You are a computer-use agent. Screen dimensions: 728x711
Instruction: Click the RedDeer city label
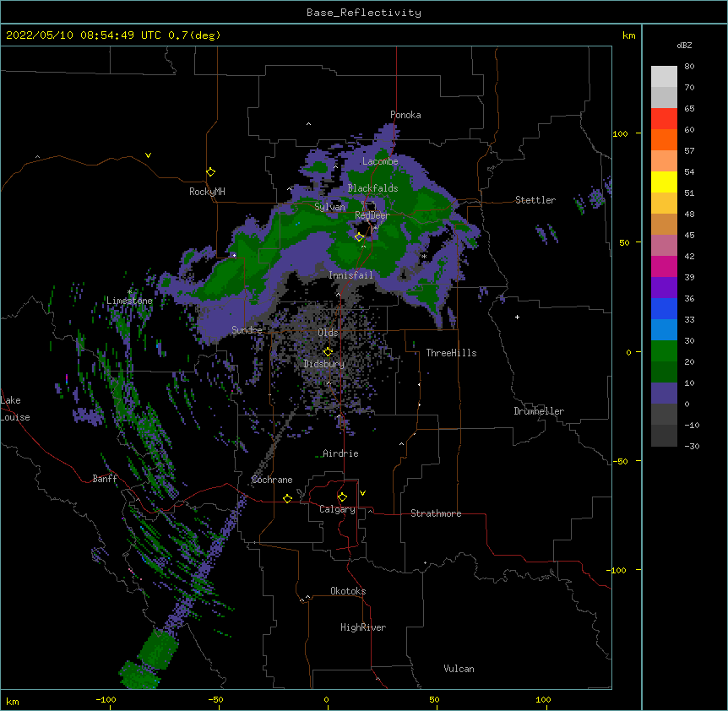372,215
